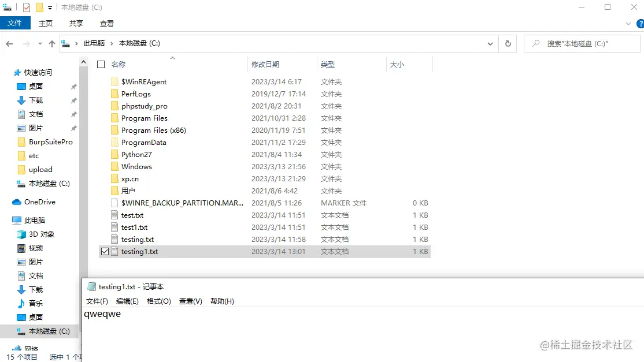Screen dimensions: 644x362
Task: Select the Windows folder icon
Action: (114, 166)
